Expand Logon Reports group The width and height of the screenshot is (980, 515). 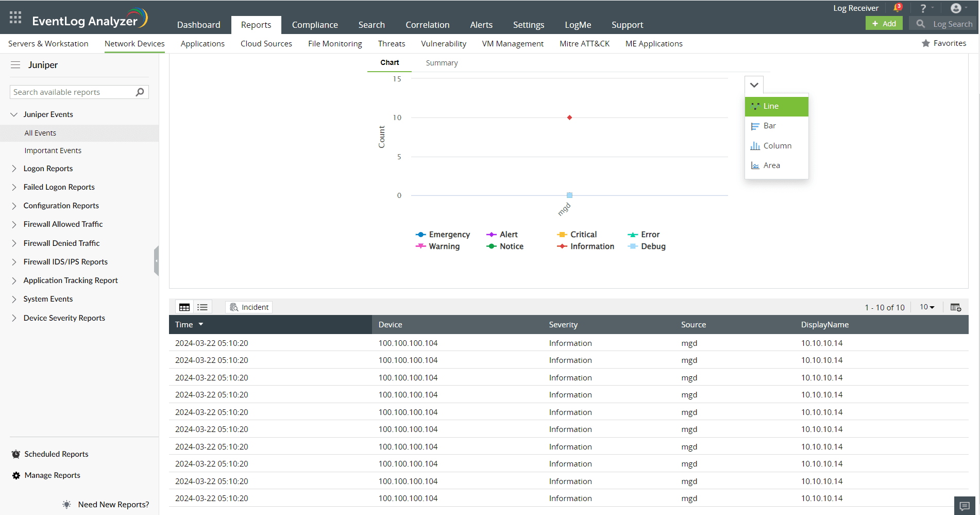(x=14, y=169)
